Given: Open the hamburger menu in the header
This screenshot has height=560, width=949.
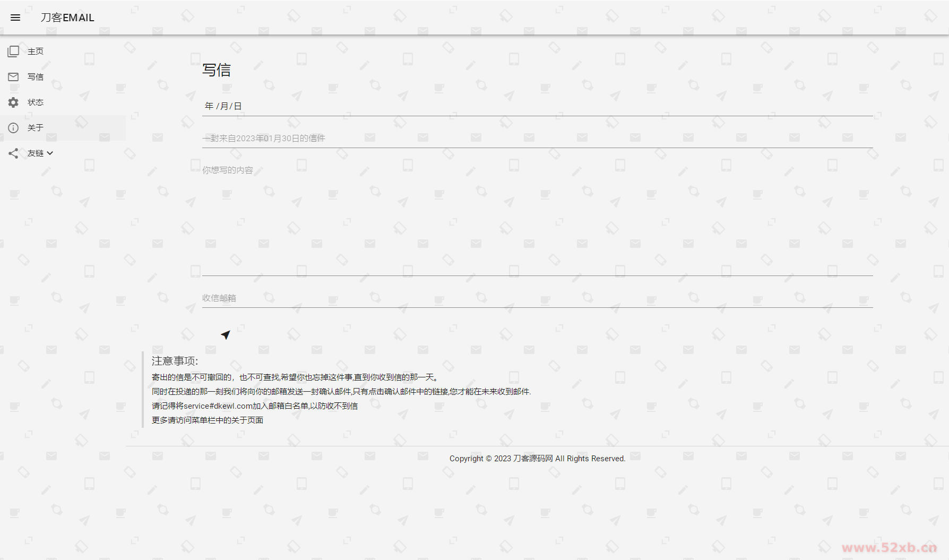Looking at the screenshot, I should pos(15,18).
